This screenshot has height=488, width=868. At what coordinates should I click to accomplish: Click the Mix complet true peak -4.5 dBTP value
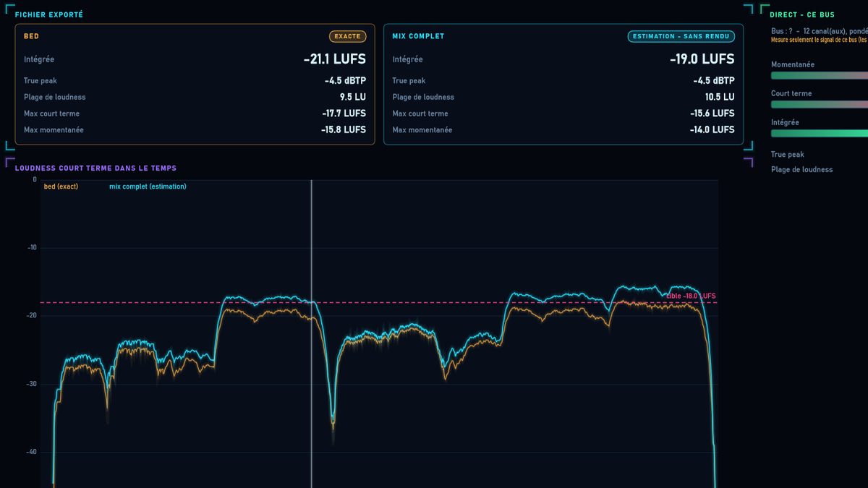714,81
